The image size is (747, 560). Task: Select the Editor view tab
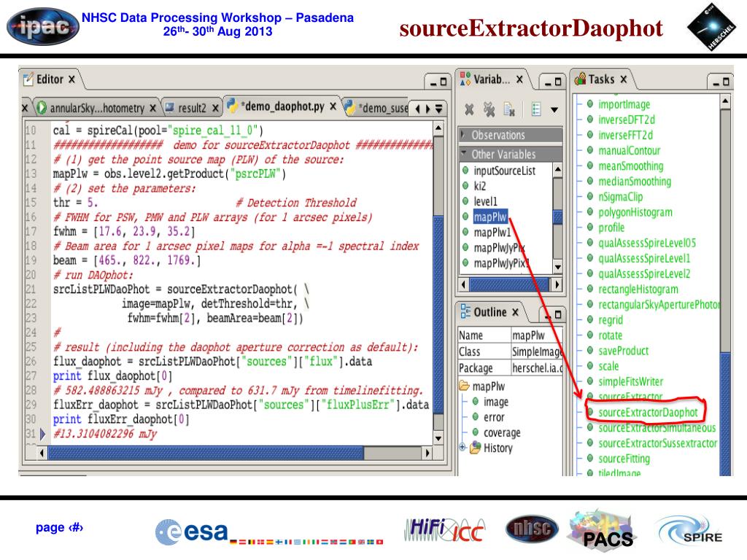pyautogui.click(x=50, y=79)
